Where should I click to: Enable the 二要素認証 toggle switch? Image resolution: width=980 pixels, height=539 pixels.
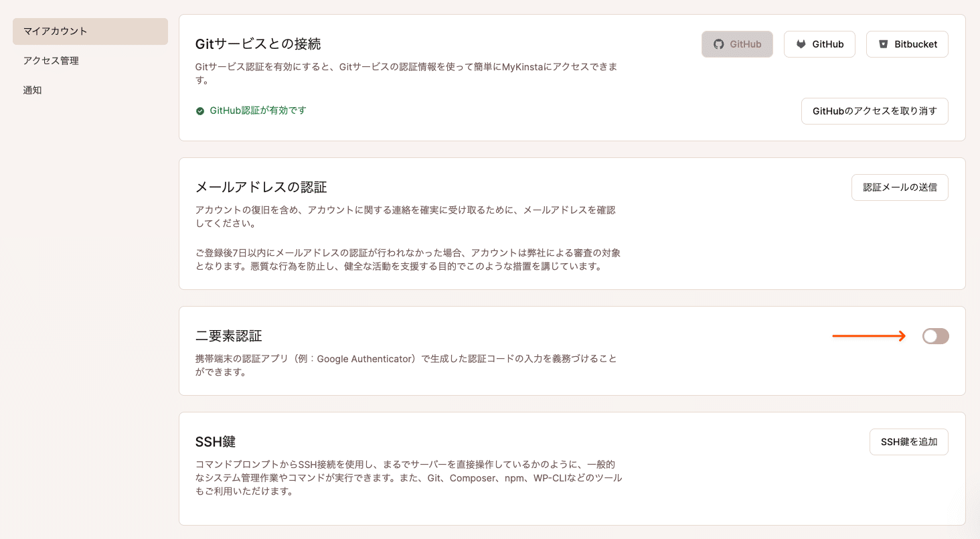click(x=935, y=336)
